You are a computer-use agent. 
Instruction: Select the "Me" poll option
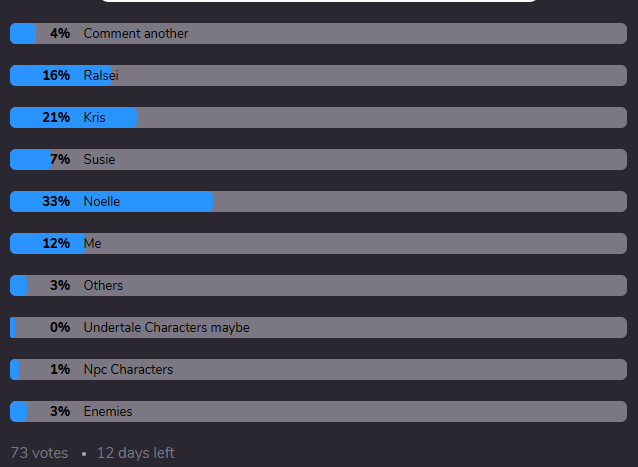coord(318,243)
